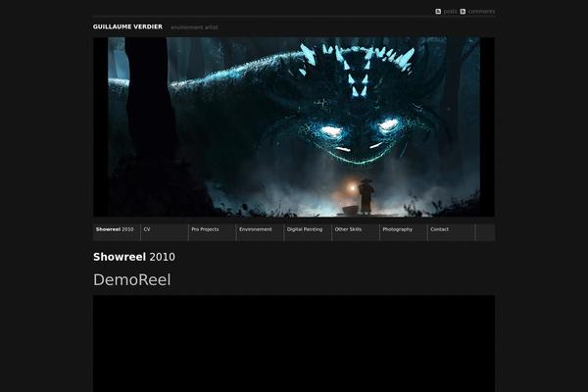Click the environment artist tagline text

point(194,27)
